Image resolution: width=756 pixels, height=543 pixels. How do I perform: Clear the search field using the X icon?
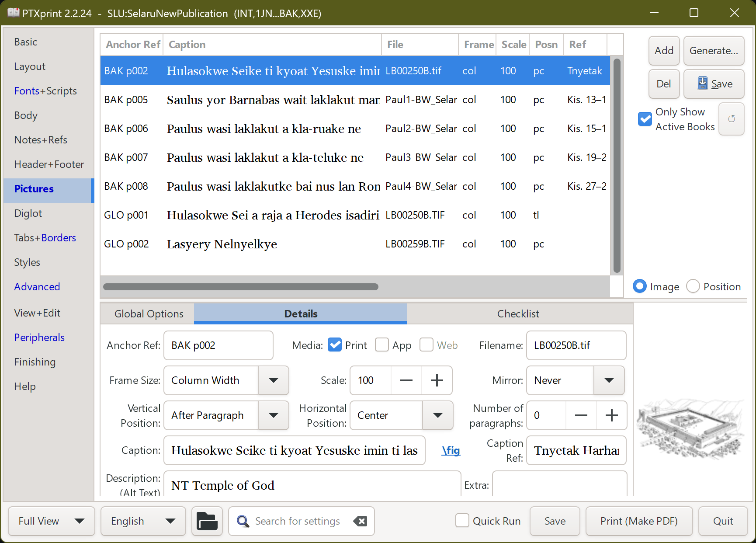tap(361, 521)
